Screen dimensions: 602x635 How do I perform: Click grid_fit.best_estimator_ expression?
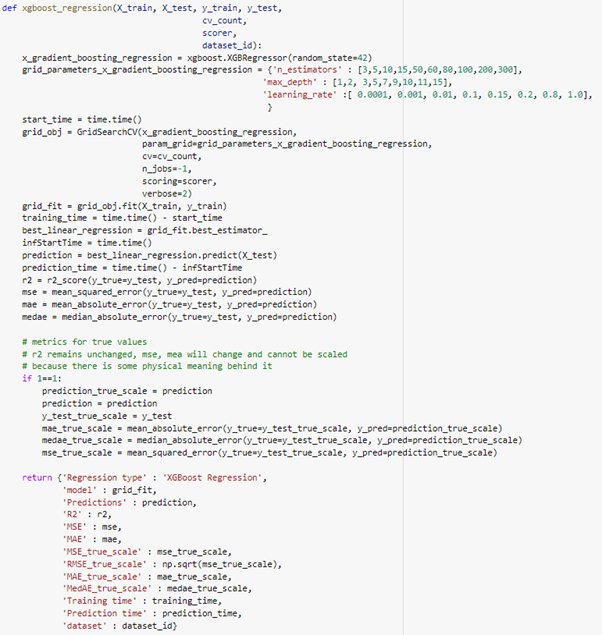207,230
